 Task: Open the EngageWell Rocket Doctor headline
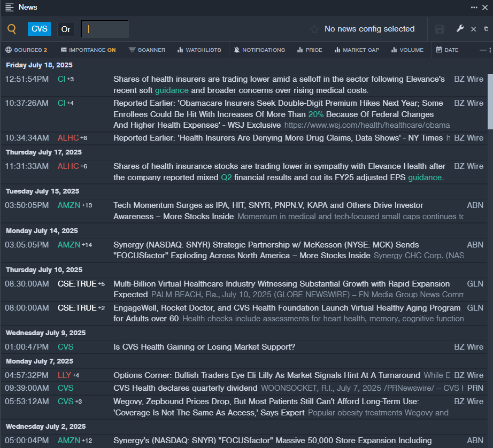(x=287, y=313)
